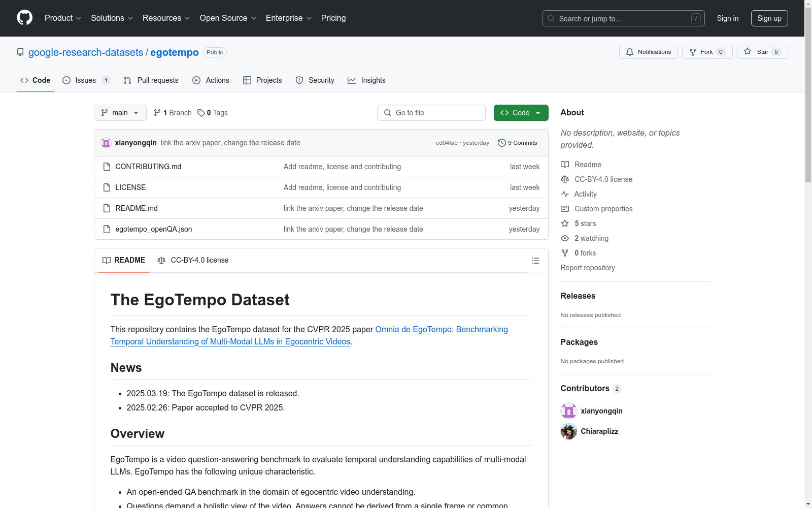Expand the Resources menu
This screenshot has width=812, height=508.
coord(166,18)
